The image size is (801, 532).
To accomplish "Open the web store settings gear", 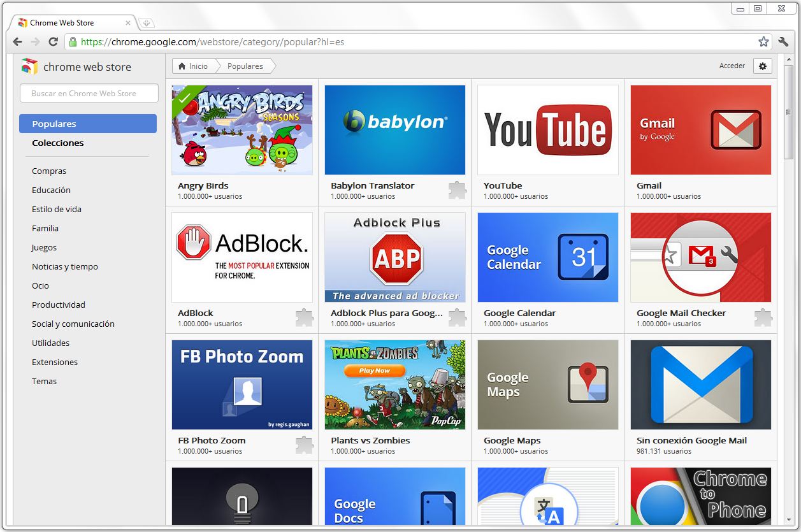I will tap(763, 66).
